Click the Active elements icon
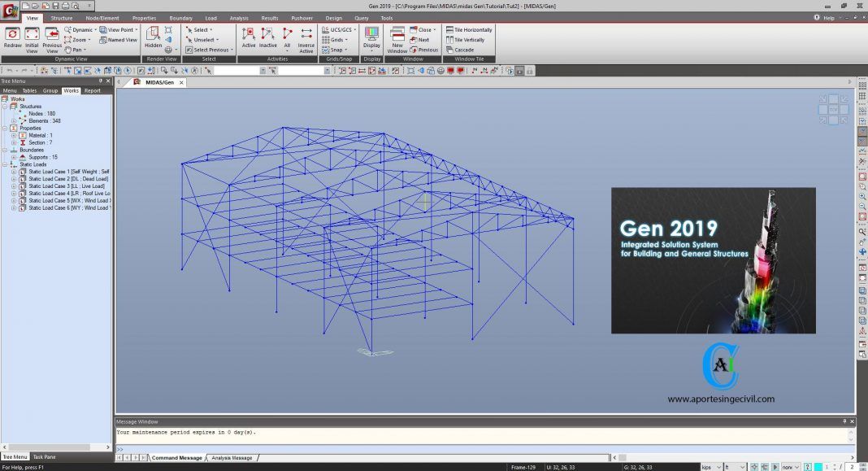 coord(249,36)
